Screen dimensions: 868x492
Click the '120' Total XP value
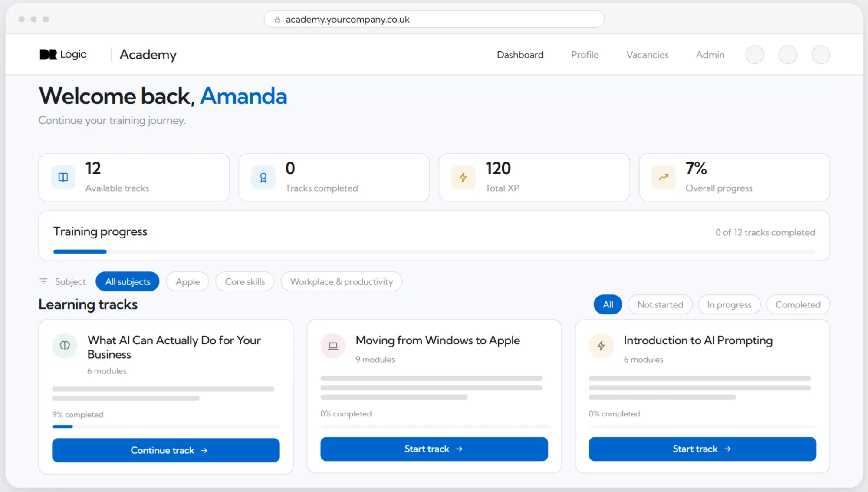pos(498,168)
